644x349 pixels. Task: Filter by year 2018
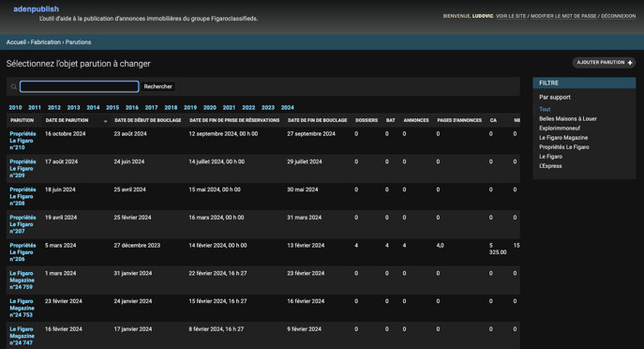pyautogui.click(x=171, y=107)
